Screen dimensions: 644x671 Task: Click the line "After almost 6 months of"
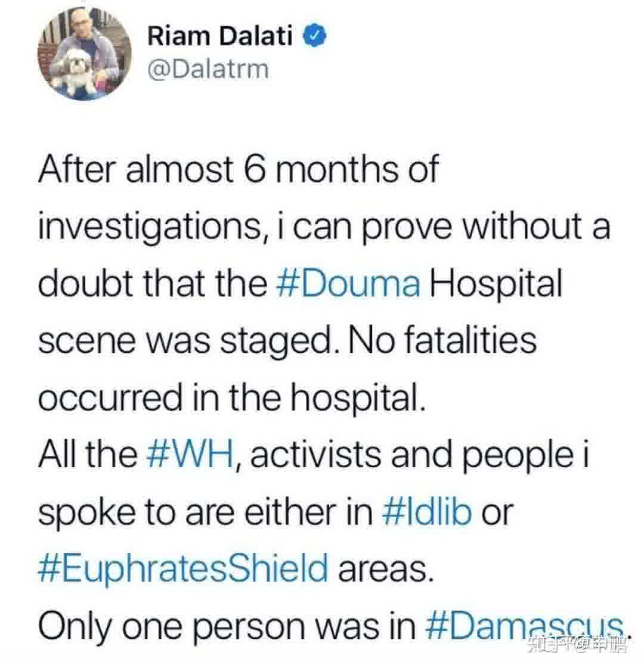[x=239, y=169]
